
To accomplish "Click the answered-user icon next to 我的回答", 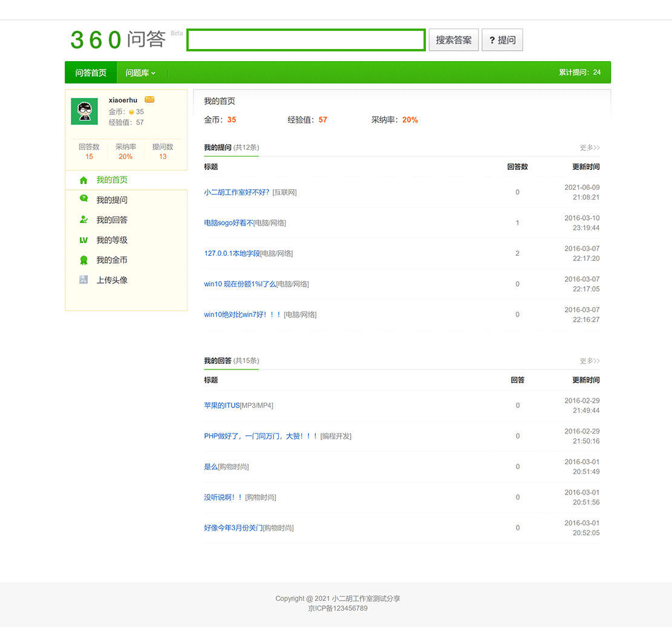I will click(x=83, y=219).
